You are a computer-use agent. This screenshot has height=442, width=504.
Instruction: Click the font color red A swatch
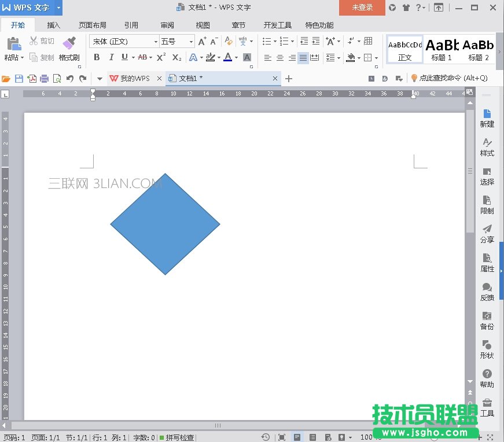227,57
